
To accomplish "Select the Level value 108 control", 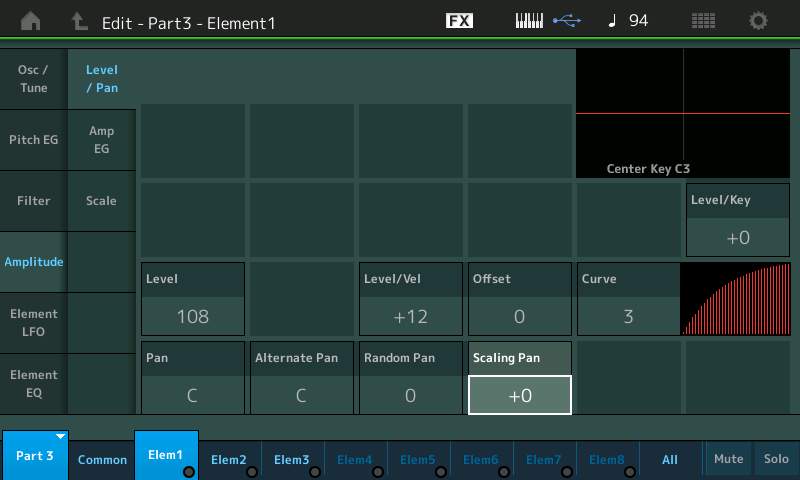I will 192,317.
